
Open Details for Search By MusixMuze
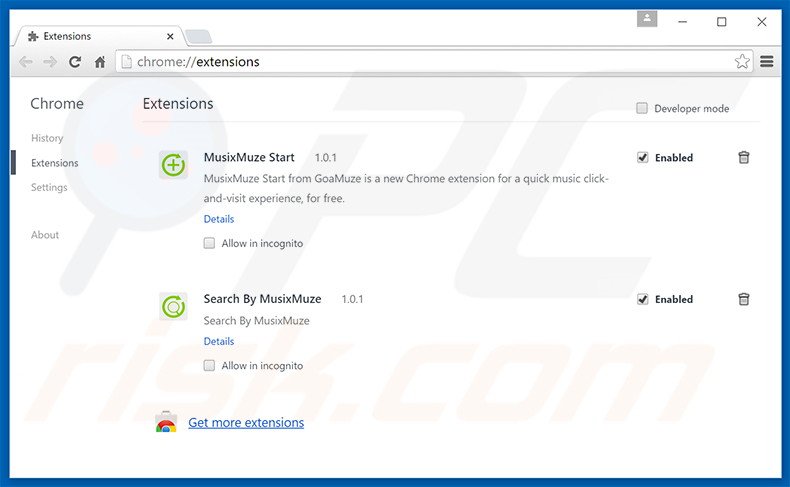point(219,341)
